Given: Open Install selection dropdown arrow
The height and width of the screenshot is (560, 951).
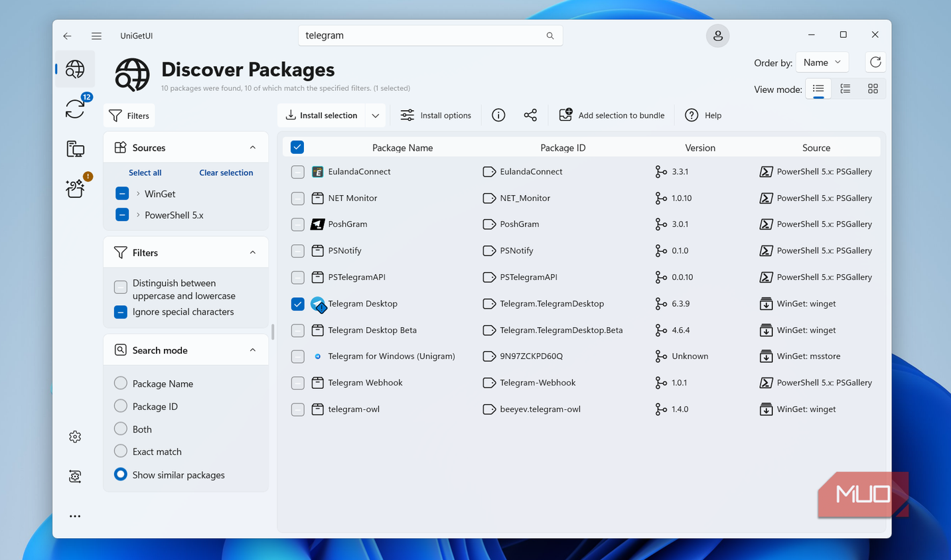Looking at the screenshot, I should coord(376,115).
